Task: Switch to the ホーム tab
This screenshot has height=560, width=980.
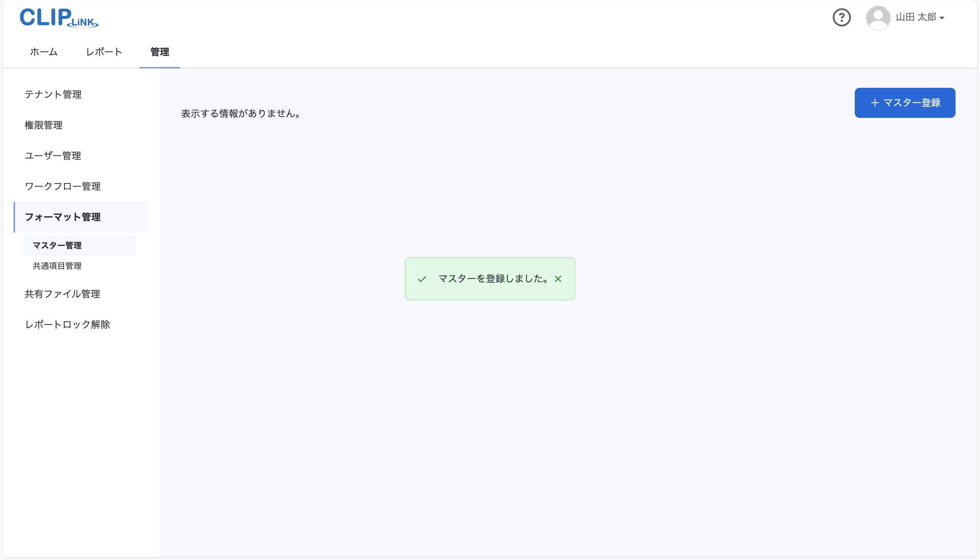Action: pos(43,51)
